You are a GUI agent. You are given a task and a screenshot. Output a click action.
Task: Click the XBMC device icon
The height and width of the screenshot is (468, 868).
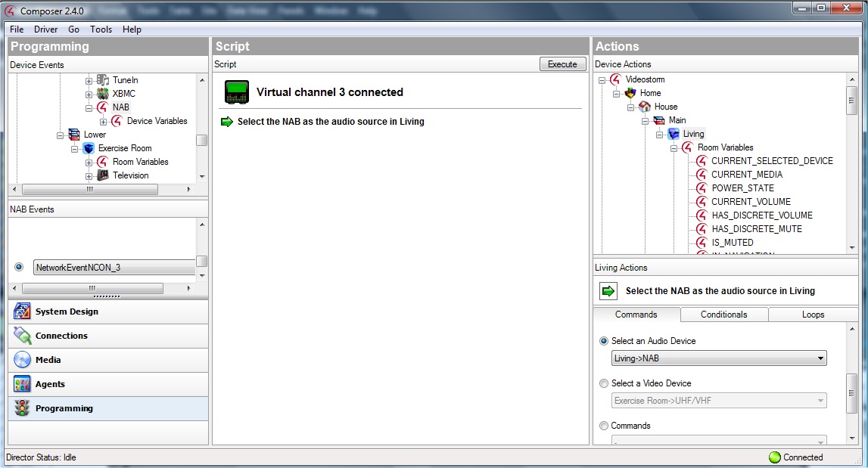103,94
